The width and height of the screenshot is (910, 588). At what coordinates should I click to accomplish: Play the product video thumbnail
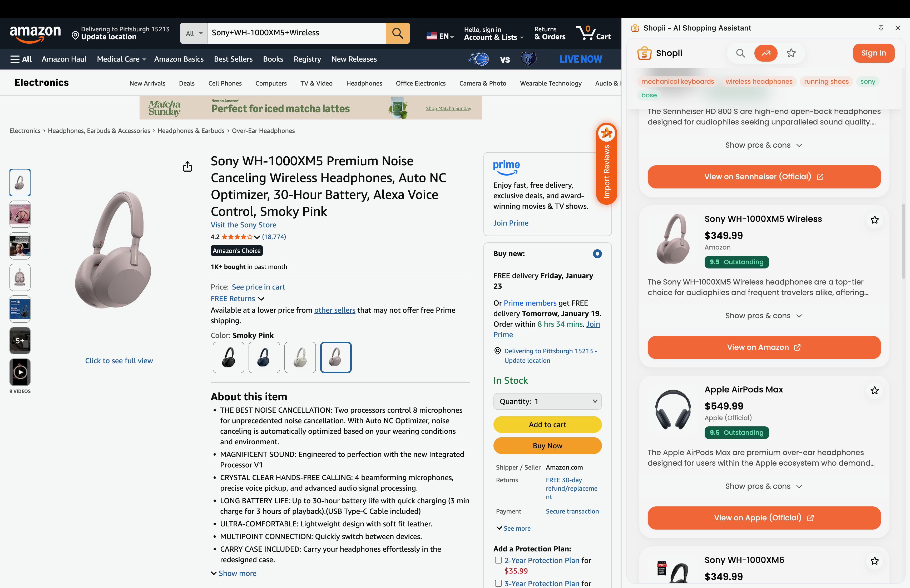[x=20, y=372]
